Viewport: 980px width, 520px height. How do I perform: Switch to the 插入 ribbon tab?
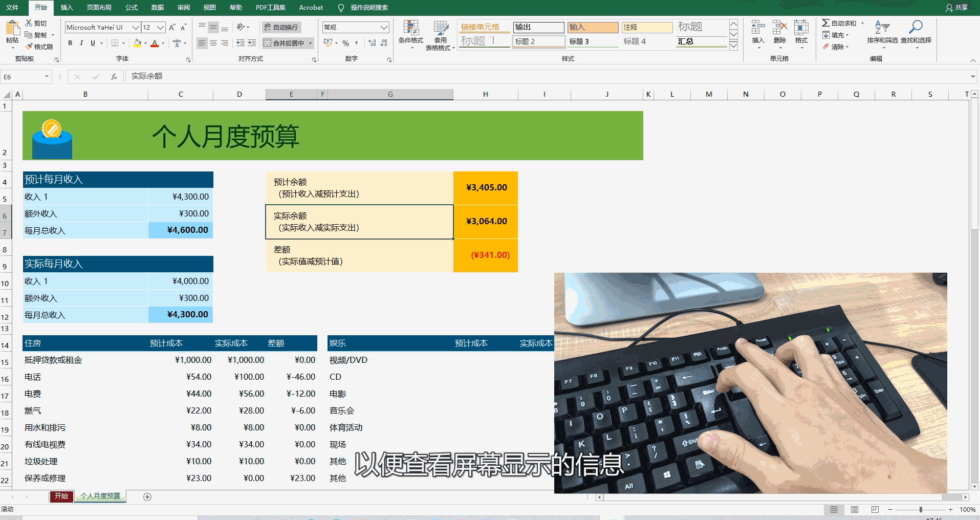[67, 7]
